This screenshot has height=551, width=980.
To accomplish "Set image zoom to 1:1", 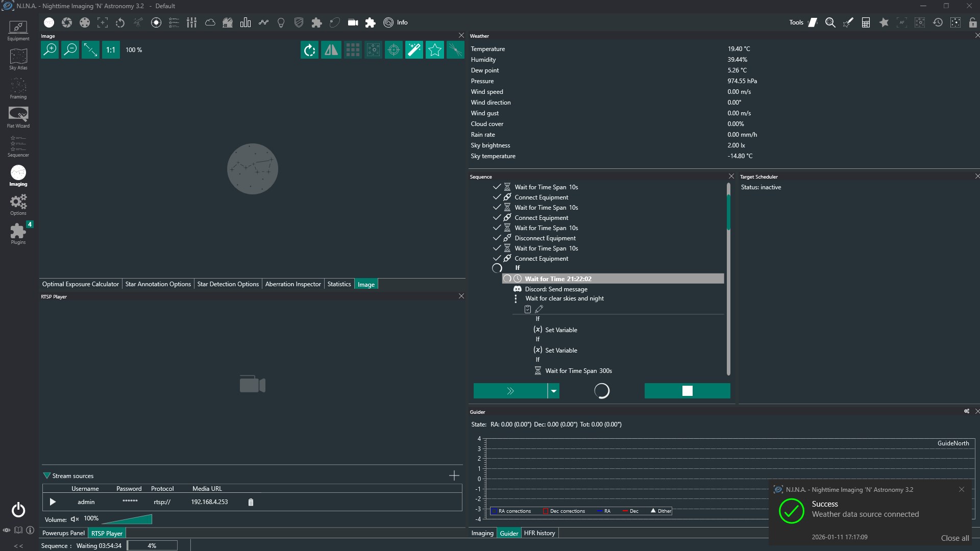I will 111,49.
